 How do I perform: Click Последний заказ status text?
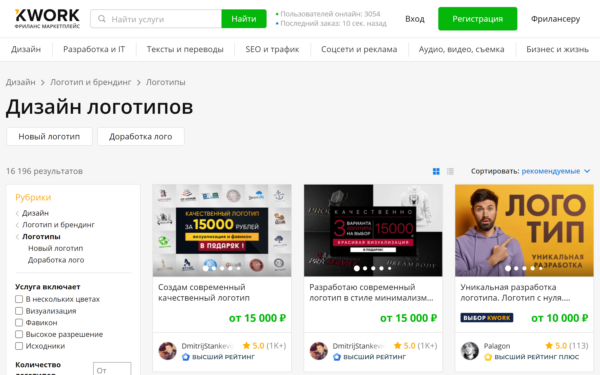click(x=333, y=24)
